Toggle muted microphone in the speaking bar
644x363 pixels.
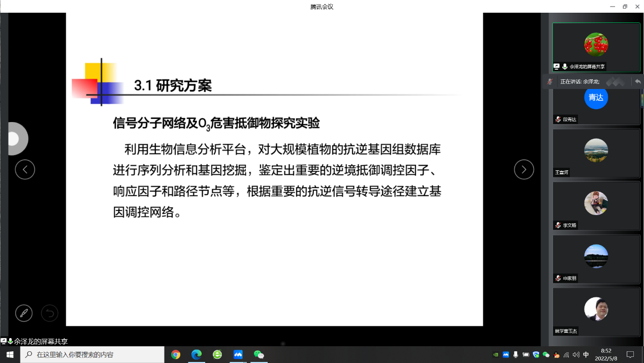(x=550, y=81)
